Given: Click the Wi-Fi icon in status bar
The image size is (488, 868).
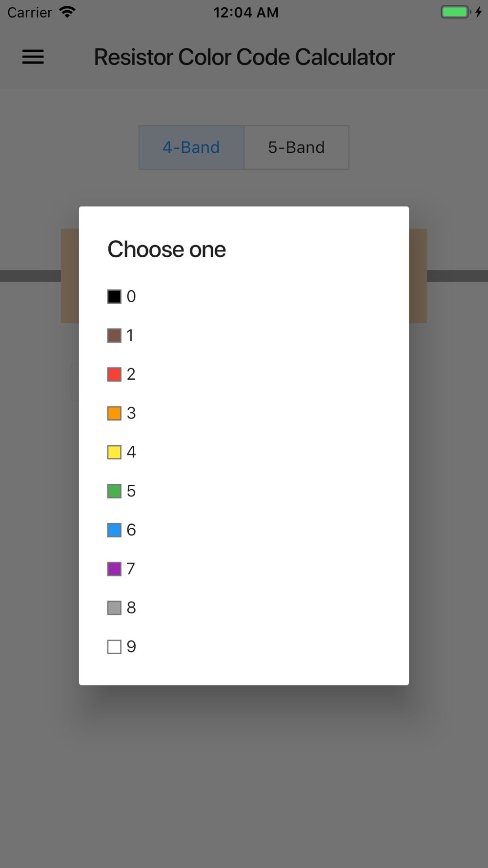Looking at the screenshot, I should pos(67,12).
